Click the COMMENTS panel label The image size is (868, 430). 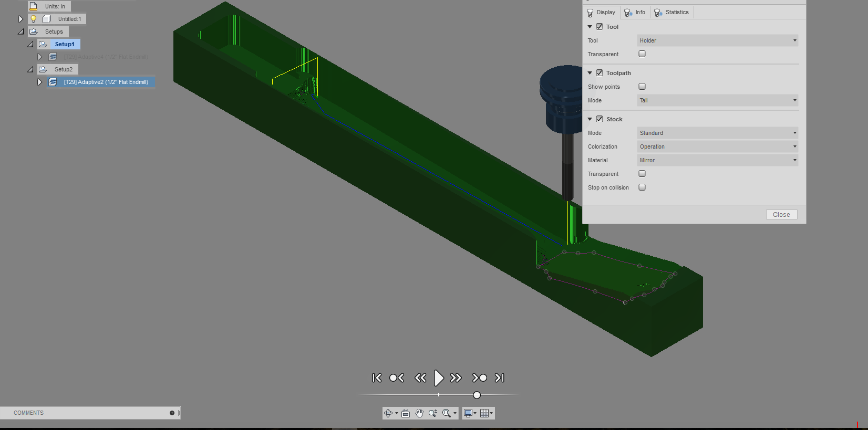(x=29, y=413)
